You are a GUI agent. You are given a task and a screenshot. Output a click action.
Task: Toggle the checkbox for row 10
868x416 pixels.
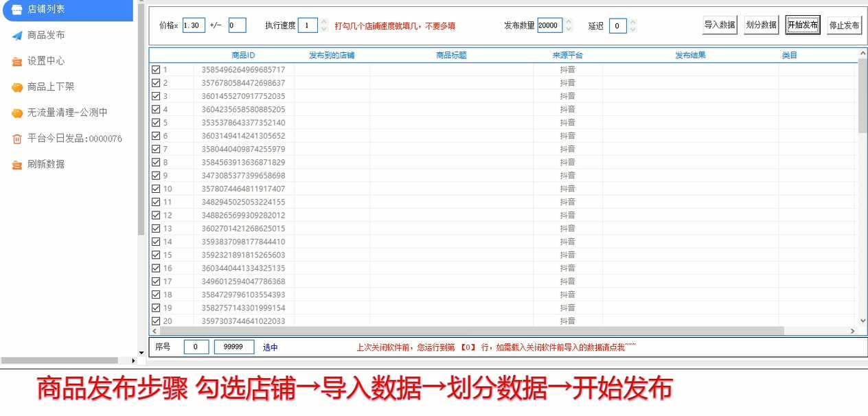click(x=156, y=189)
